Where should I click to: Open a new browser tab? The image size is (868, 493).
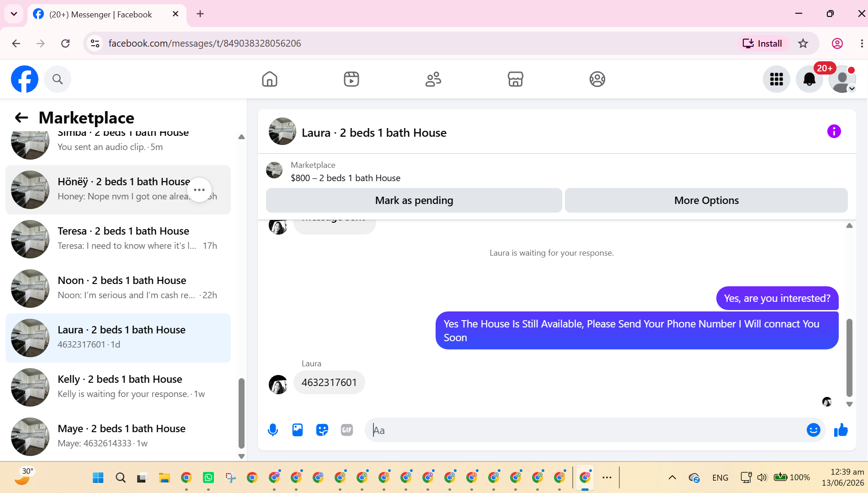200,14
